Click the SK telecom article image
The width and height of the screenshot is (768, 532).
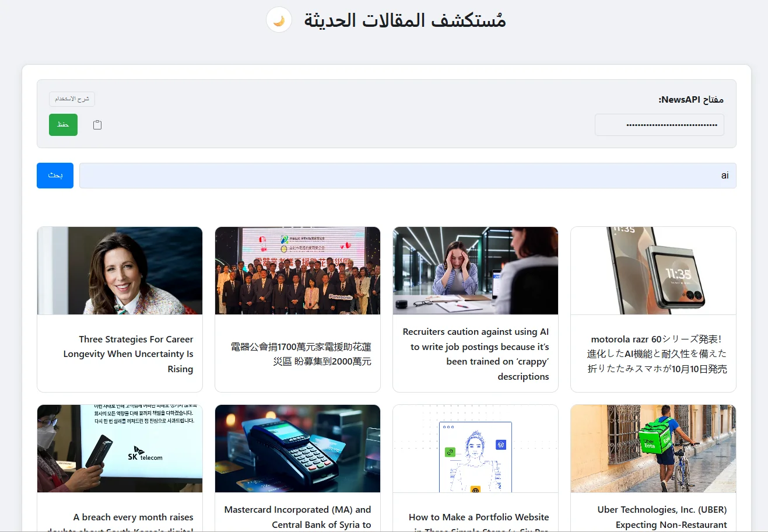[x=120, y=449]
